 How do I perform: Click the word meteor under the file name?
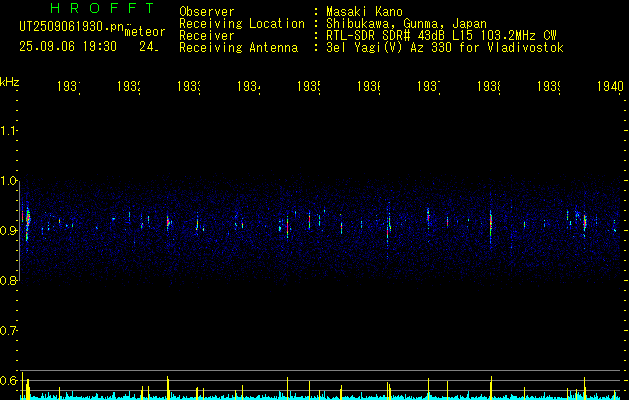(x=145, y=32)
